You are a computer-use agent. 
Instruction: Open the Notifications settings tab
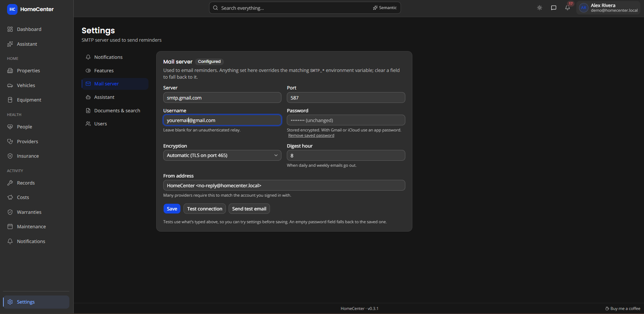tap(115, 57)
